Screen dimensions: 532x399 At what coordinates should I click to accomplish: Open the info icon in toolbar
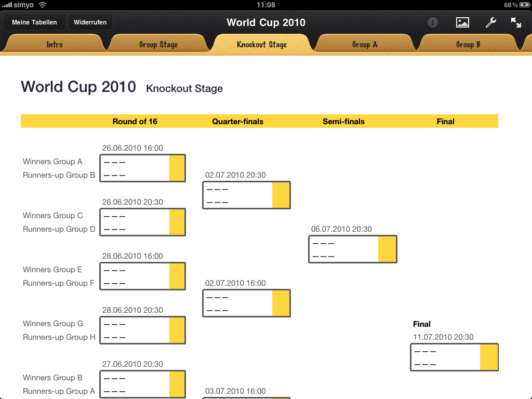(x=432, y=22)
